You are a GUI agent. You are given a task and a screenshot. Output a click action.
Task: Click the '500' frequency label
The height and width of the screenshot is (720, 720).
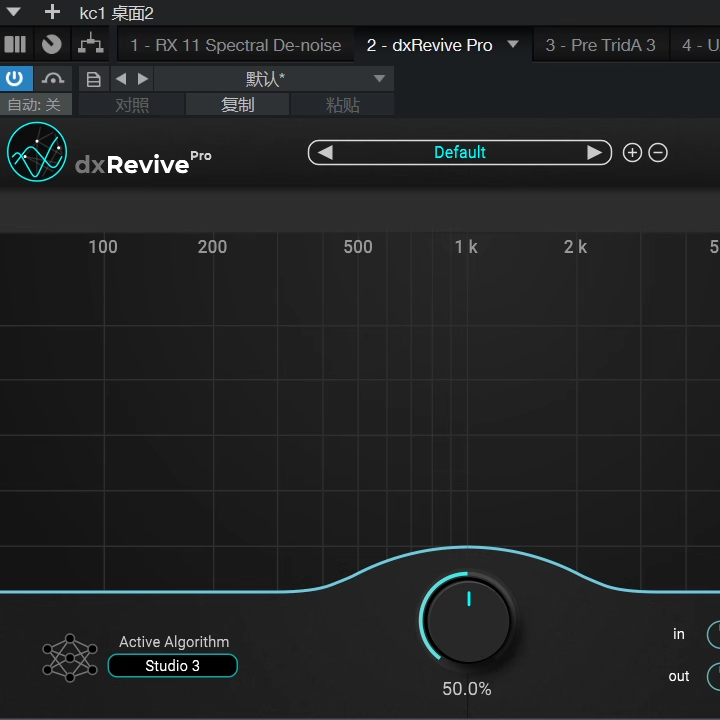coord(358,247)
